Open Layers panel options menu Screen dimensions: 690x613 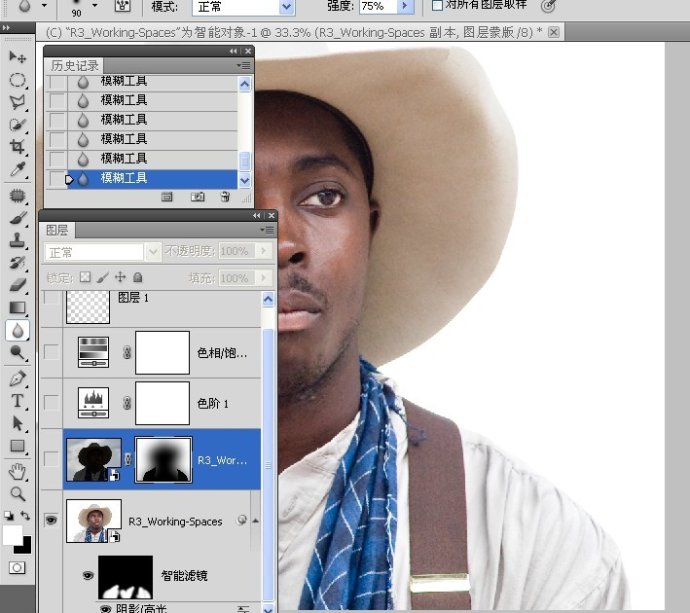(267, 230)
